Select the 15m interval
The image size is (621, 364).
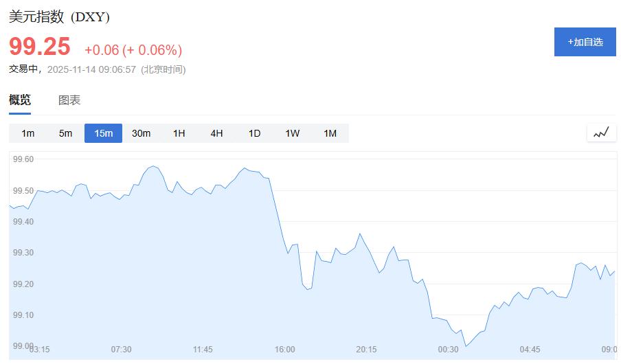tap(103, 133)
